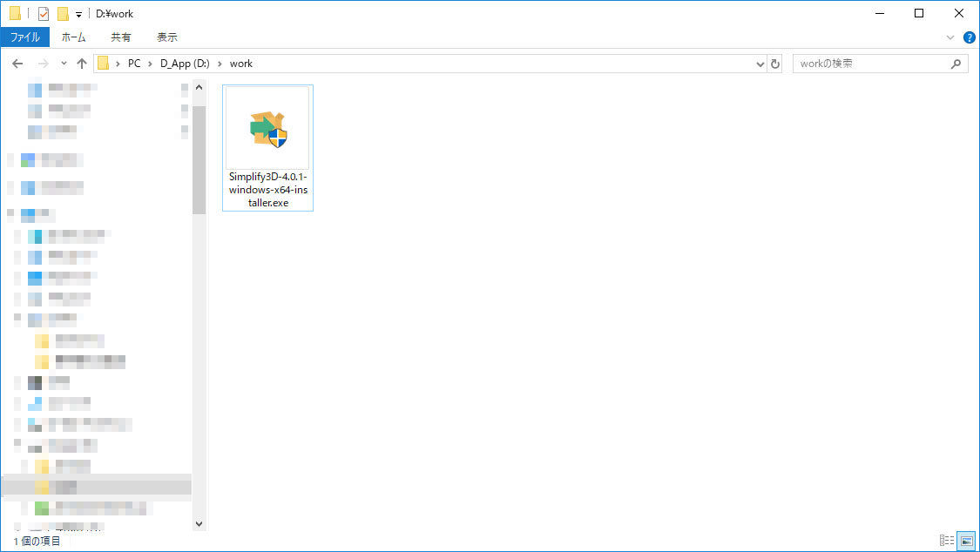Click PC in the address breadcrumb
980x552 pixels.
(134, 64)
